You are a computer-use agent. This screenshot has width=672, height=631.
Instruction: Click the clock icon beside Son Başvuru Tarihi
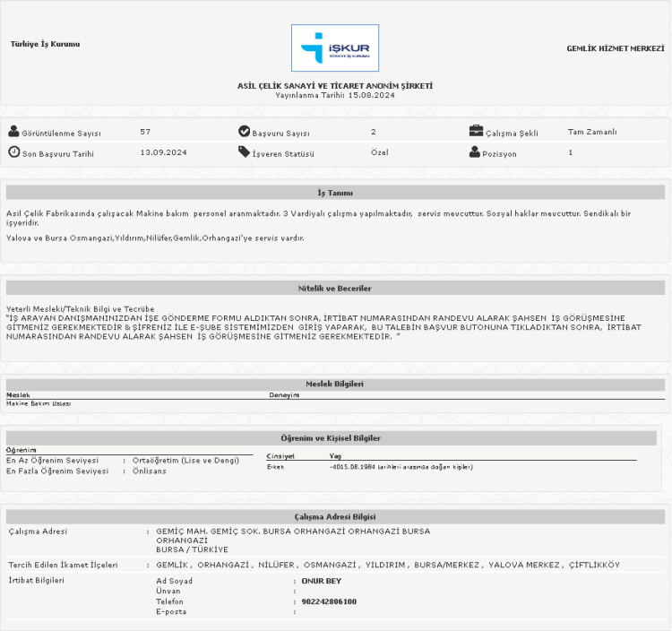click(x=13, y=152)
